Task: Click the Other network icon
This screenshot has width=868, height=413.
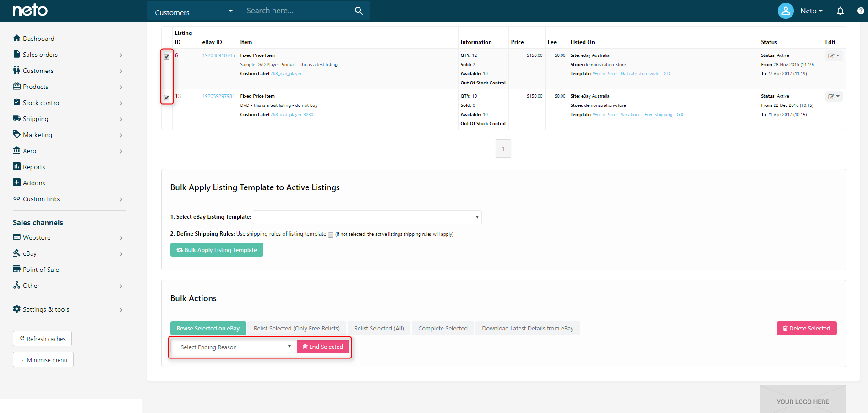Action: [17, 285]
